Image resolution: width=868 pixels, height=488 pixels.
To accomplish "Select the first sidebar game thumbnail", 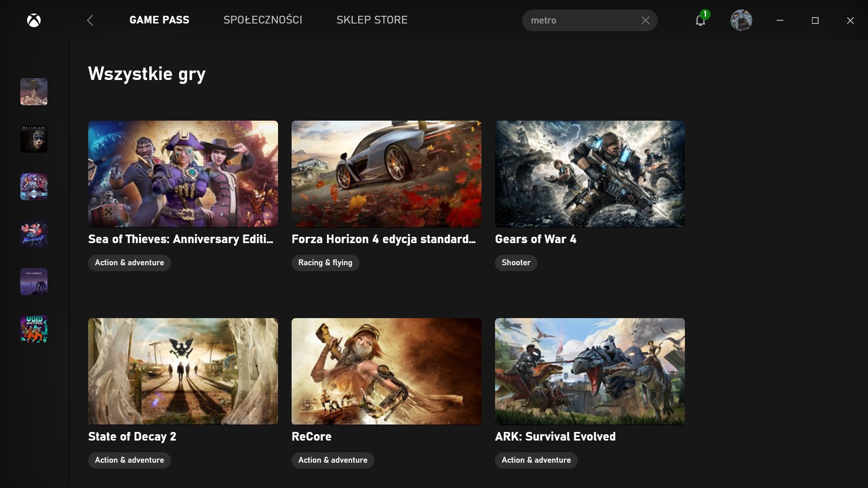I will point(34,92).
